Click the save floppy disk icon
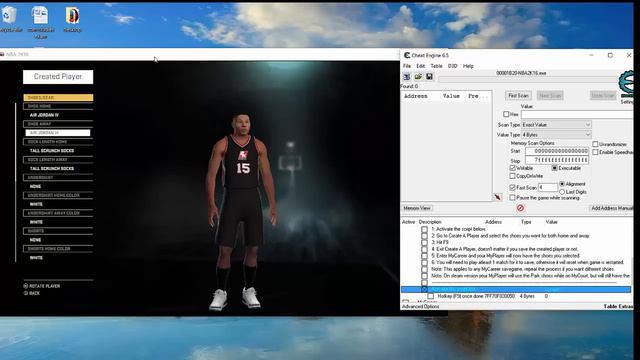The width and height of the screenshot is (640, 360). click(429, 77)
